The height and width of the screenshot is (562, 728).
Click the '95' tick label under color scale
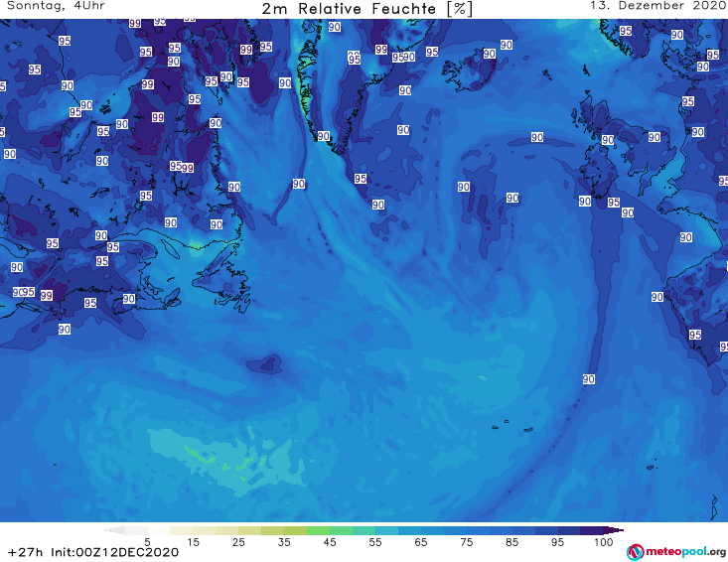click(x=557, y=542)
